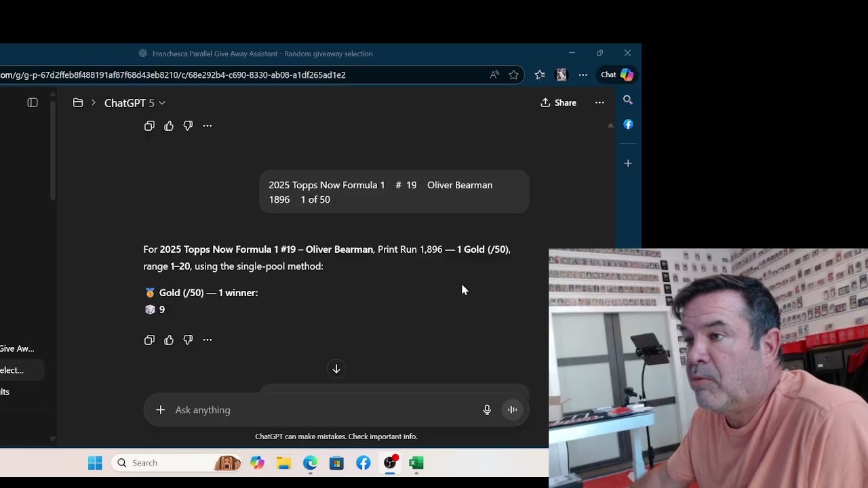Thumbs down the Gold winner response
Image resolution: width=868 pixels, height=488 pixels.
point(188,340)
